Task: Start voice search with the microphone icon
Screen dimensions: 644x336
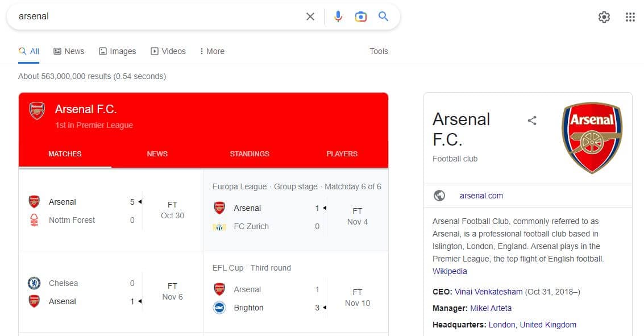Action: point(338,16)
